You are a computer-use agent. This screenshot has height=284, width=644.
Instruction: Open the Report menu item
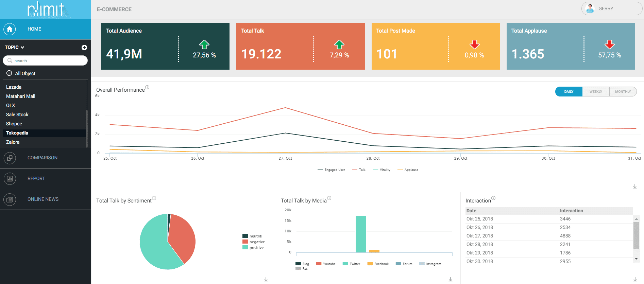[x=46, y=179]
